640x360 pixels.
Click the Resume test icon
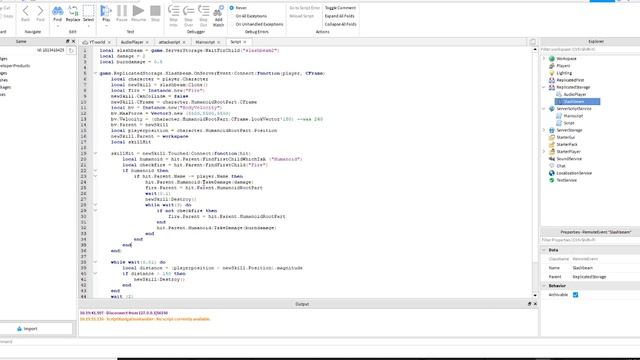138,11
